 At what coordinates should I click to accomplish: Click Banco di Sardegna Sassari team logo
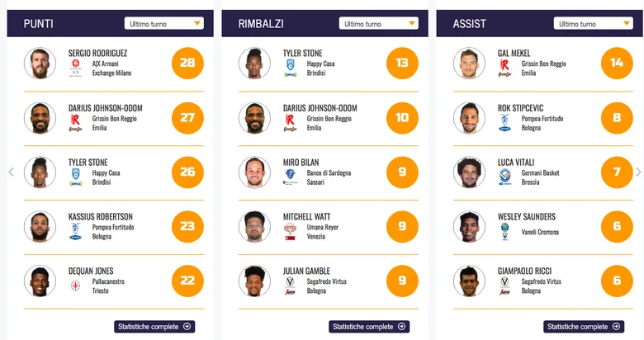tap(291, 177)
